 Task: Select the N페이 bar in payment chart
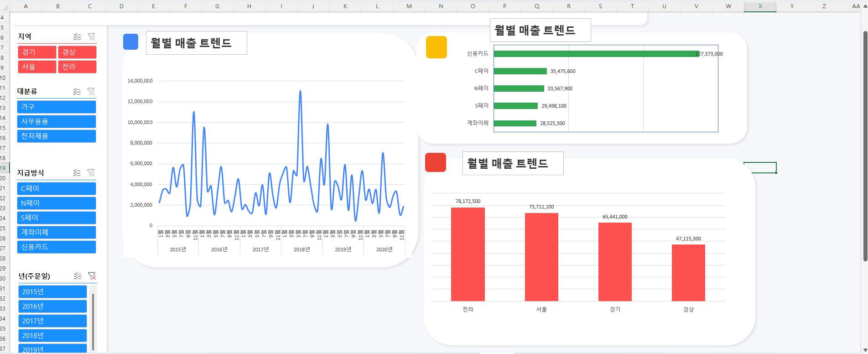coord(519,88)
